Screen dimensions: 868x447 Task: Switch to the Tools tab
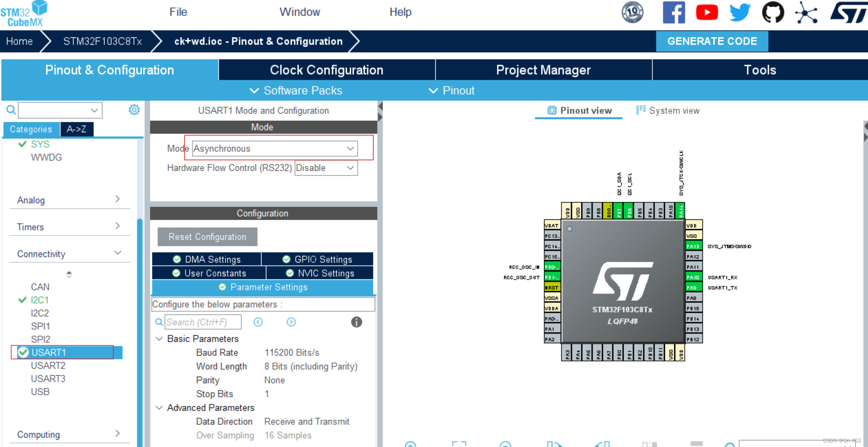[760, 70]
